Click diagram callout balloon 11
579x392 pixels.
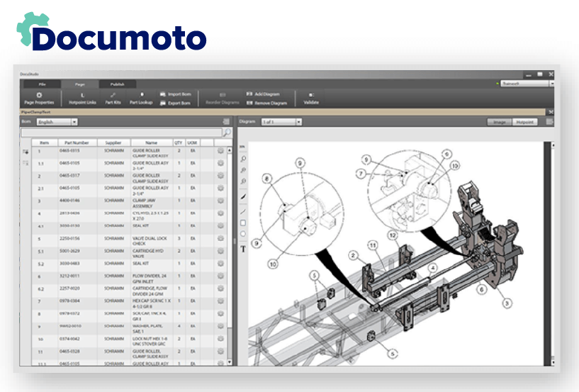point(373,245)
